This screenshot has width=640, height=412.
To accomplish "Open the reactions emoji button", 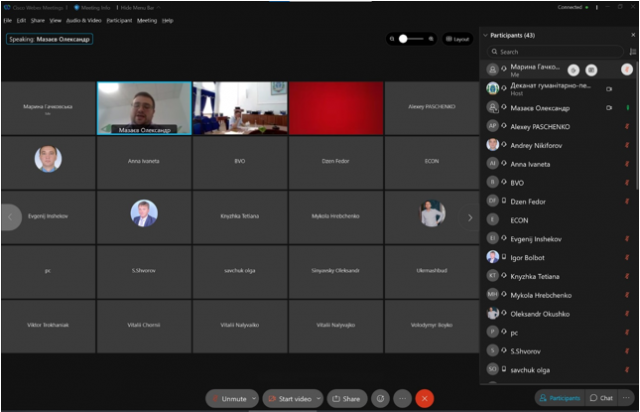I will 380,399.
